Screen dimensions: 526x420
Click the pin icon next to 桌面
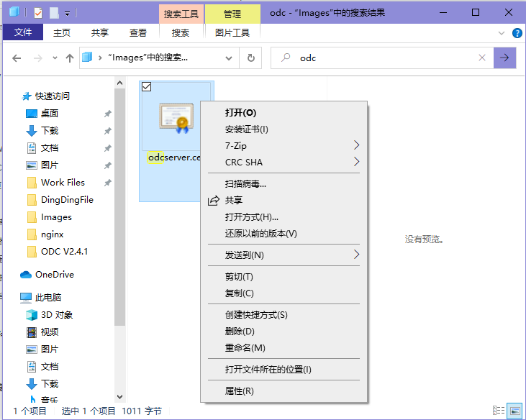pos(107,114)
